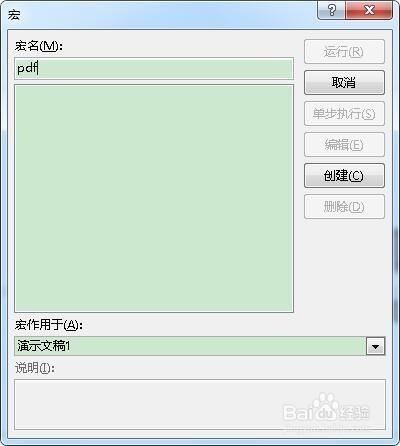
Task: Click inside the 宏名 input field
Action: [x=154, y=69]
